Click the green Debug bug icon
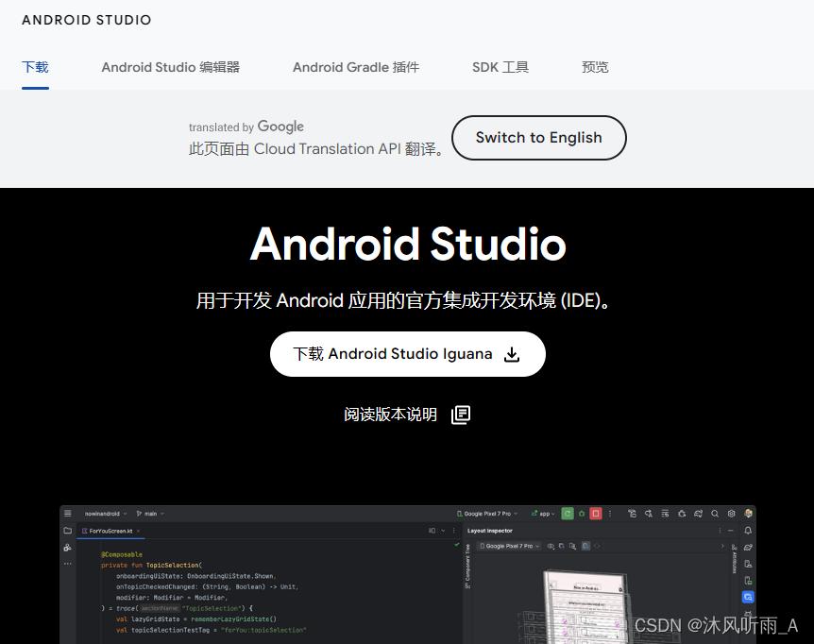 [582, 514]
